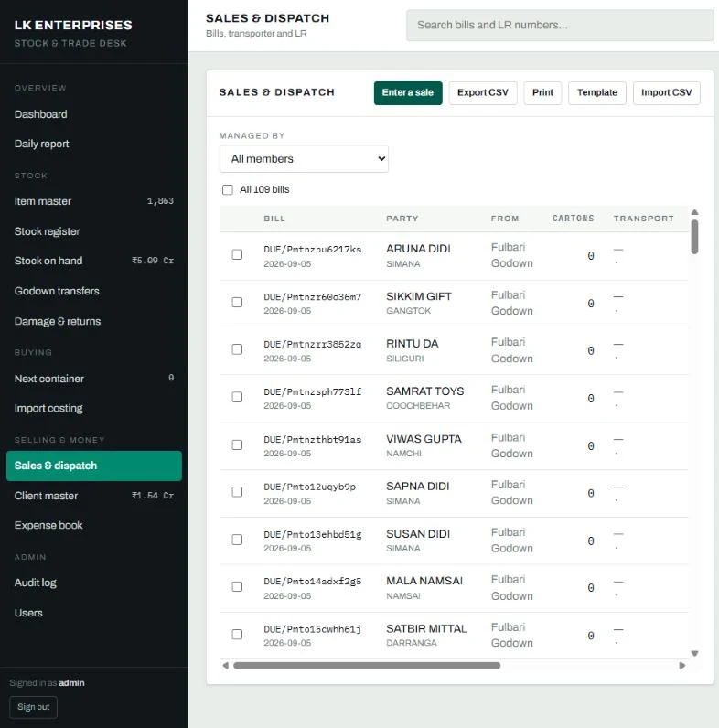View Stock on hand
The height and width of the screenshot is (728, 719).
(x=94, y=261)
